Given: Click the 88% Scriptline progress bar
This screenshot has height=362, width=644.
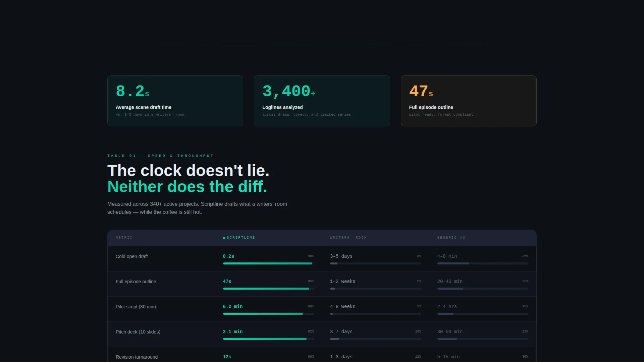Looking at the screenshot, I should 268,314.
